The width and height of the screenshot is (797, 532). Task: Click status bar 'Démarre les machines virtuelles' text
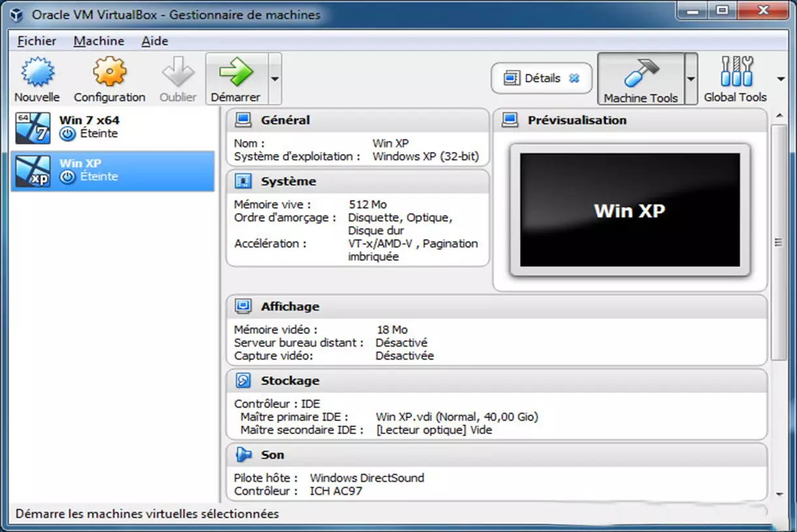(147, 514)
